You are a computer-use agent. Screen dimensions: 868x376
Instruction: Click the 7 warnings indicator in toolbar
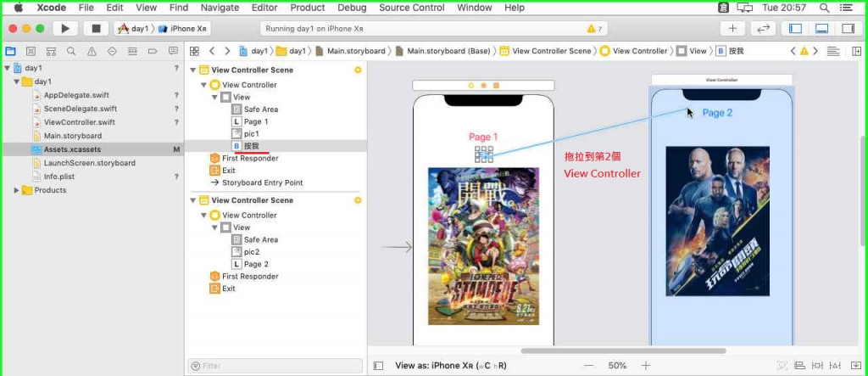(596, 29)
